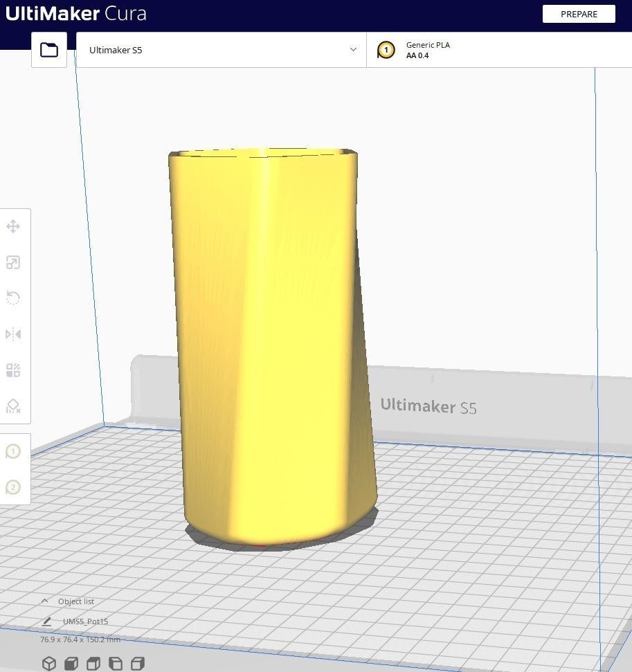632x672 pixels.
Task: Switch to top view cube icon
Action: 93,664
